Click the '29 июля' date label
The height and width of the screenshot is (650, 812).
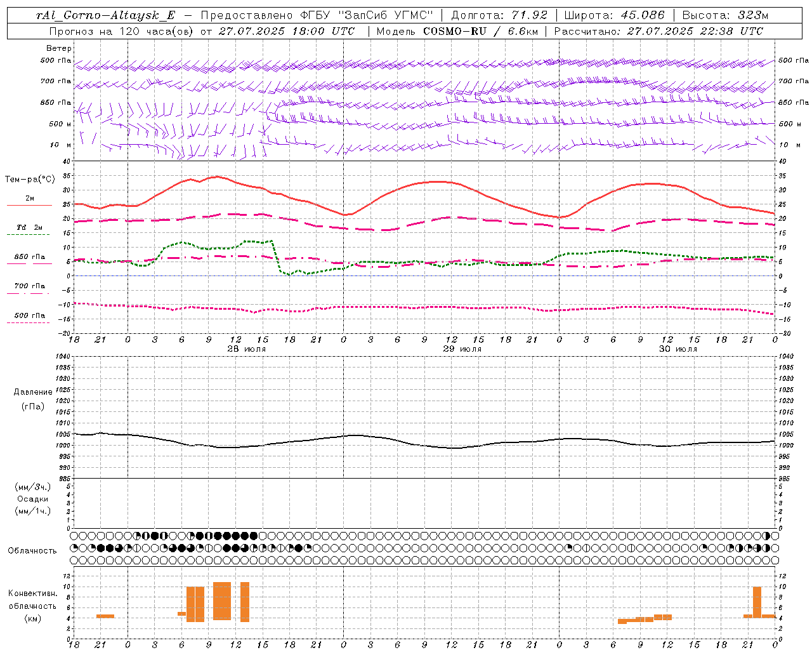pyautogui.click(x=462, y=349)
